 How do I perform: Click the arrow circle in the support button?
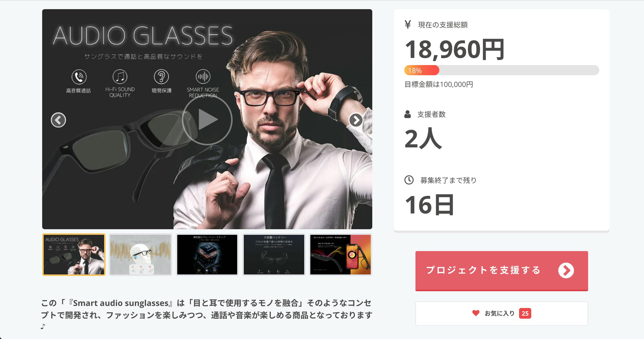click(x=566, y=270)
